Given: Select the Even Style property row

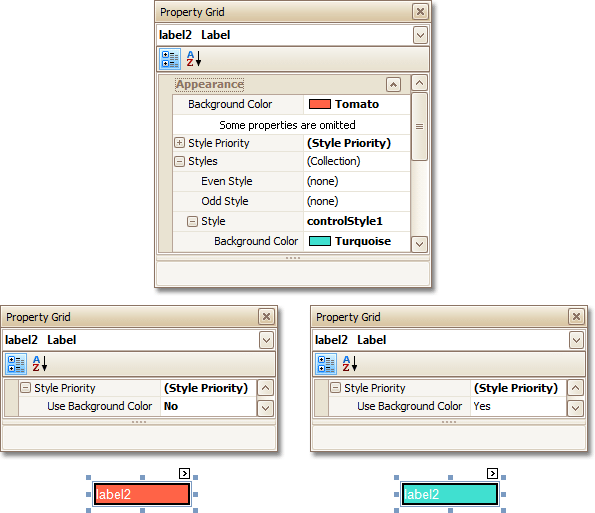Looking at the screenshot, I should point(291,181).
